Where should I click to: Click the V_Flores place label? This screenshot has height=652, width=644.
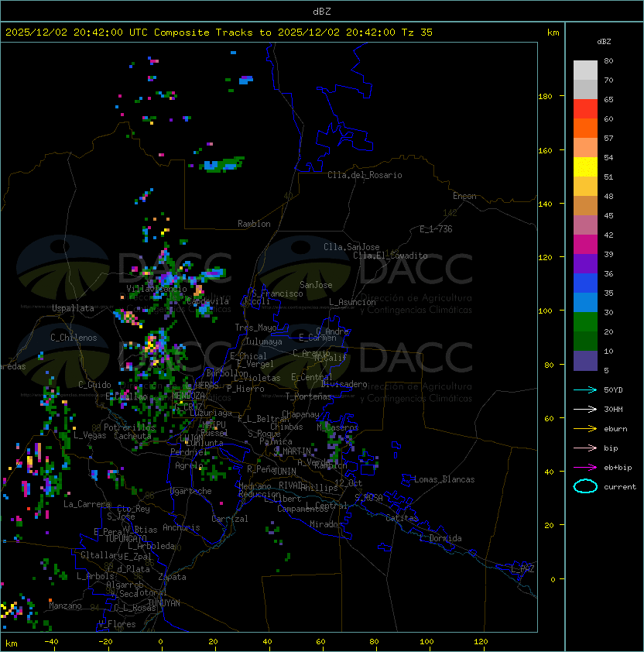pyautogui.click(x=117, y=624)
